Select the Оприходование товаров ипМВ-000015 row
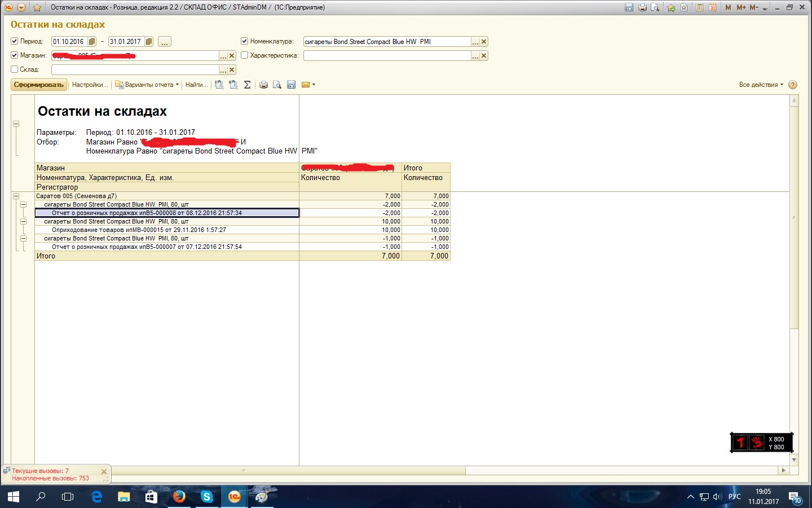812x508 pixels. (x=167, y=230)
